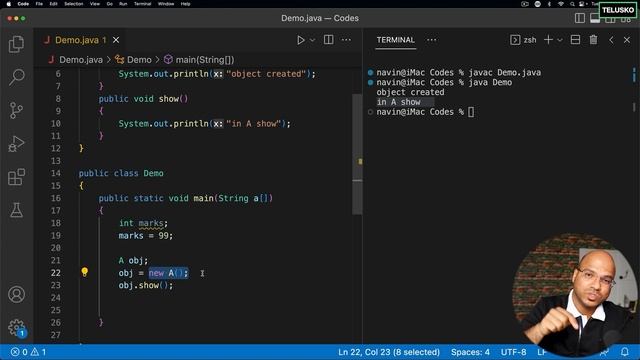Open the Terminal menu in menu bar
Image resolution: width=640 pixels, height=360 pixels.
click(x=142, y=4)
